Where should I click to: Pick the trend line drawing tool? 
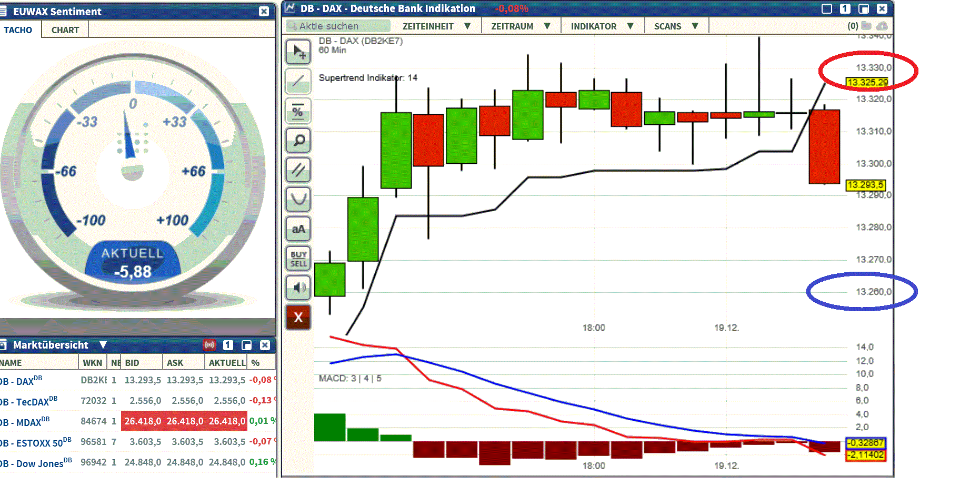(x=298, y=81)
